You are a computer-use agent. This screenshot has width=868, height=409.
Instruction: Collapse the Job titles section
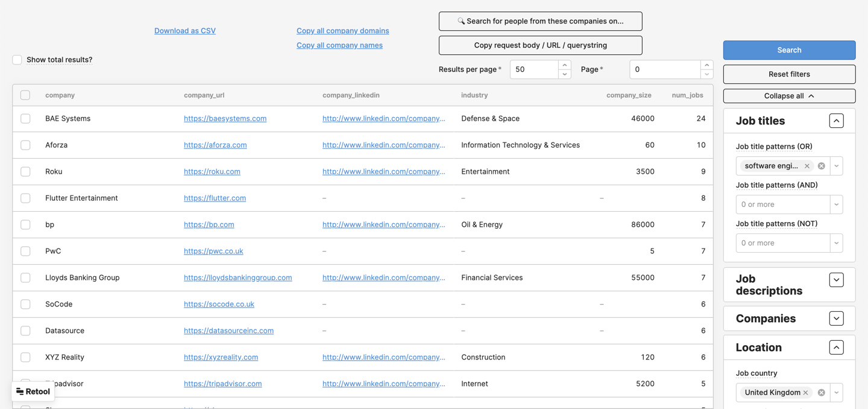point(836,121)
